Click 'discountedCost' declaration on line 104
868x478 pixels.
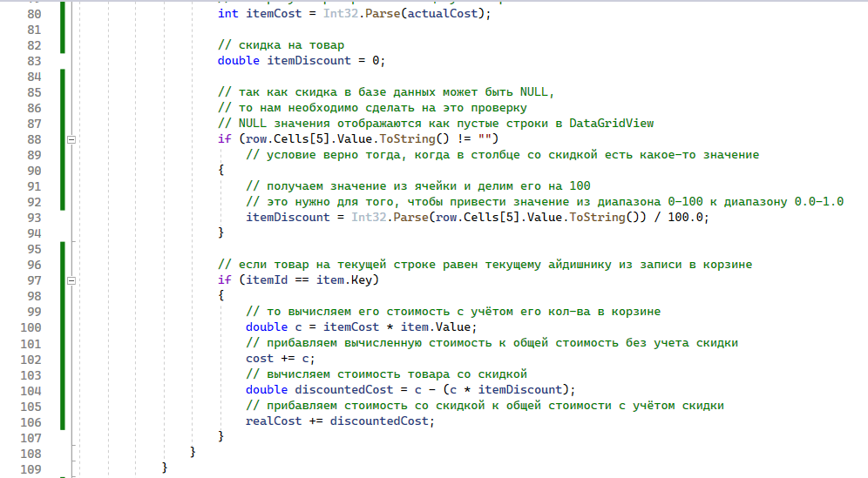pos(343,389)
